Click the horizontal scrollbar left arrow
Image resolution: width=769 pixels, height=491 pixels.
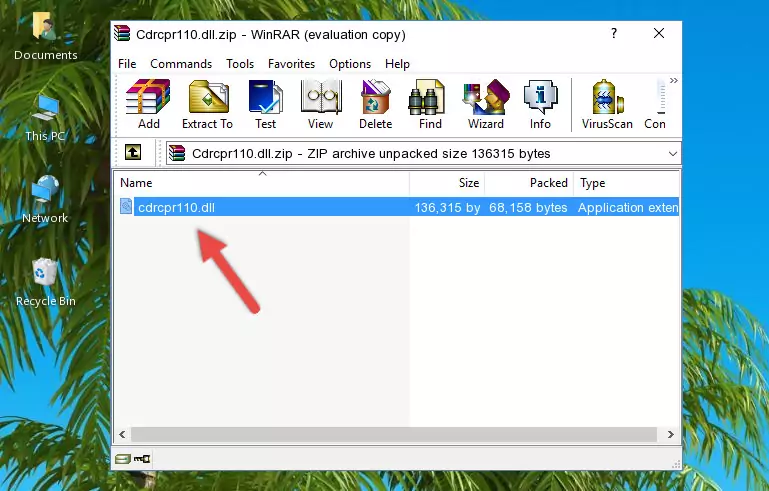coord(122,434)
